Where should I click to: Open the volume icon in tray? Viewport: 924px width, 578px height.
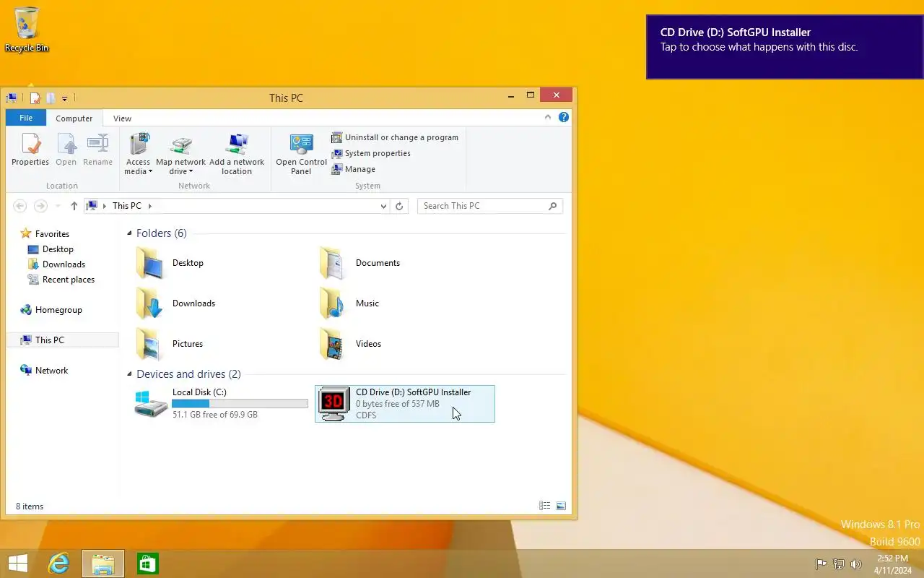coord(856,564)
